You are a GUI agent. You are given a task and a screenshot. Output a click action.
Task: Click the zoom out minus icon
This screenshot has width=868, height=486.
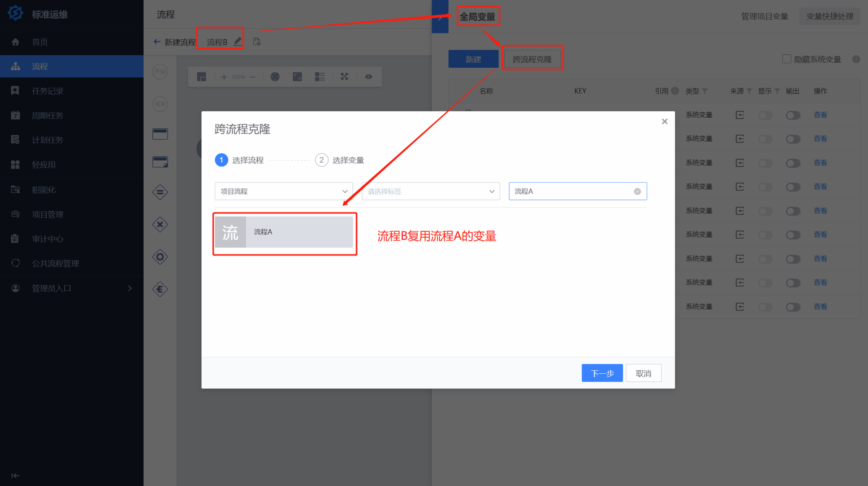(x=252, y=77)
